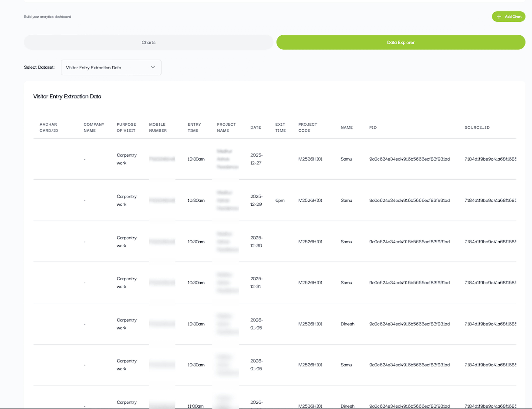Click the COMPANY NAME column header

(94, 127)
